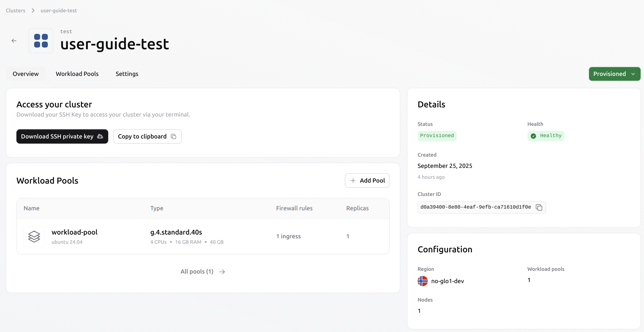Click the arrow icon next to All pools

[x=222, y=271]
